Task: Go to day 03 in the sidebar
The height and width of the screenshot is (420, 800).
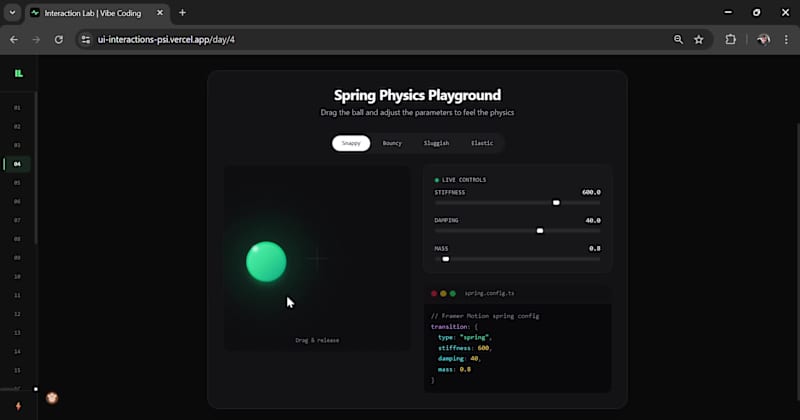Action: click(x=17, y=145)
